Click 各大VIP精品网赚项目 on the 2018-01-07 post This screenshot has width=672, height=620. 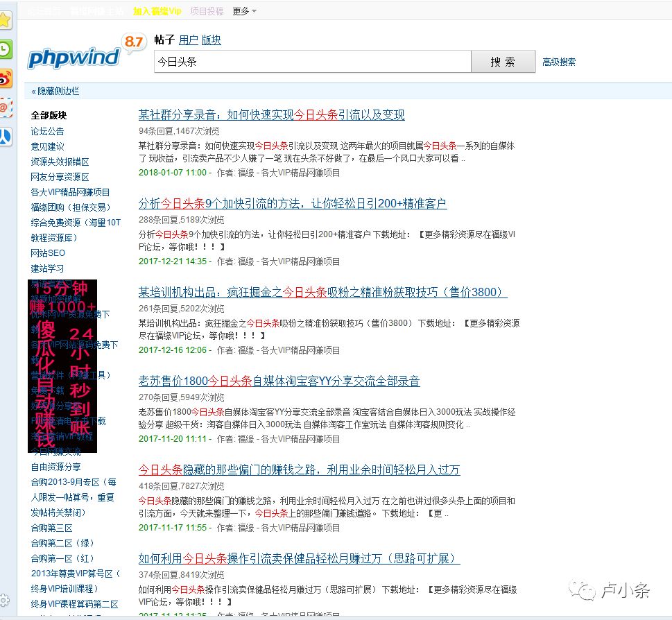pos(300,173)
